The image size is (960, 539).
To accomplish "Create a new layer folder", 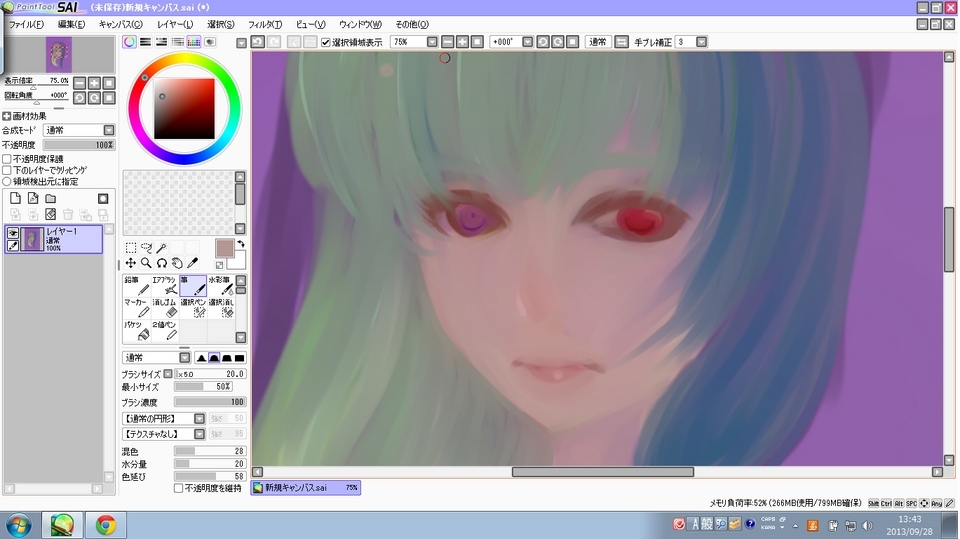I will click(51, 198).
